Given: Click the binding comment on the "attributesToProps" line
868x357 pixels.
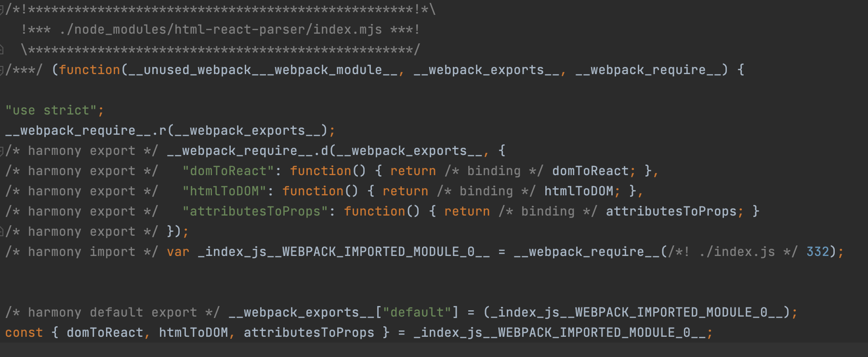Looking at the screenshot, I should tap(548, 211).
